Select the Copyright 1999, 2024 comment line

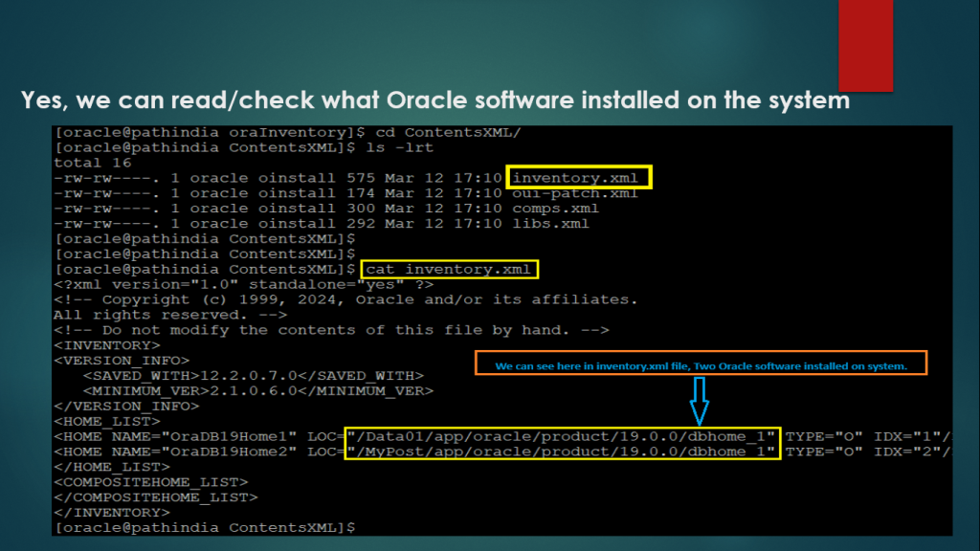[x=345, y=299]
